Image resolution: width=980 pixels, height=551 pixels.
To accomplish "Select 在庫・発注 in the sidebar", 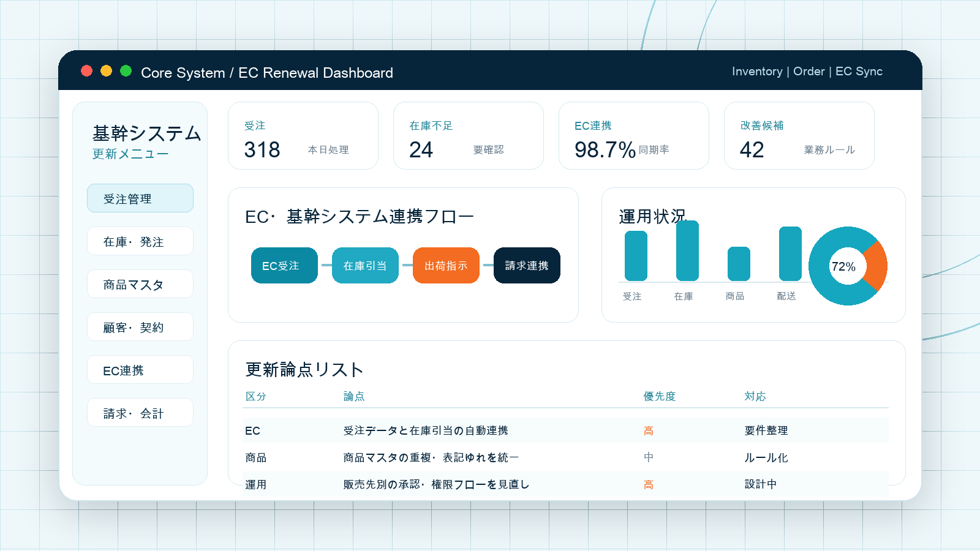I will (140, 241).
